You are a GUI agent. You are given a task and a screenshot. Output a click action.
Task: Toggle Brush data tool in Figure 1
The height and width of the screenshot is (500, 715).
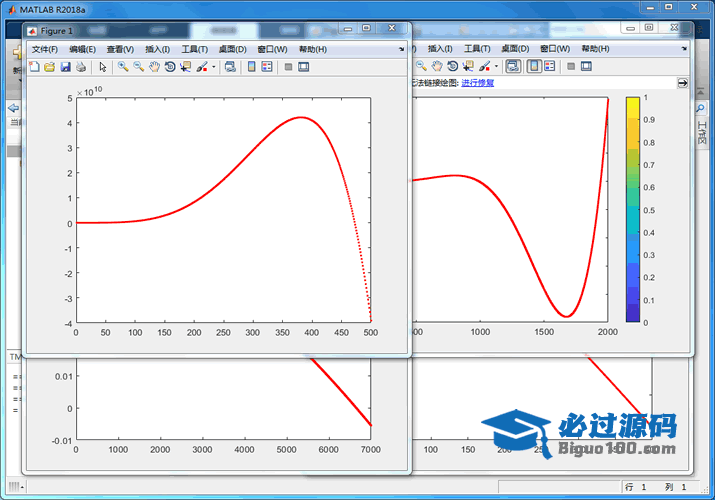coord(202,67)
